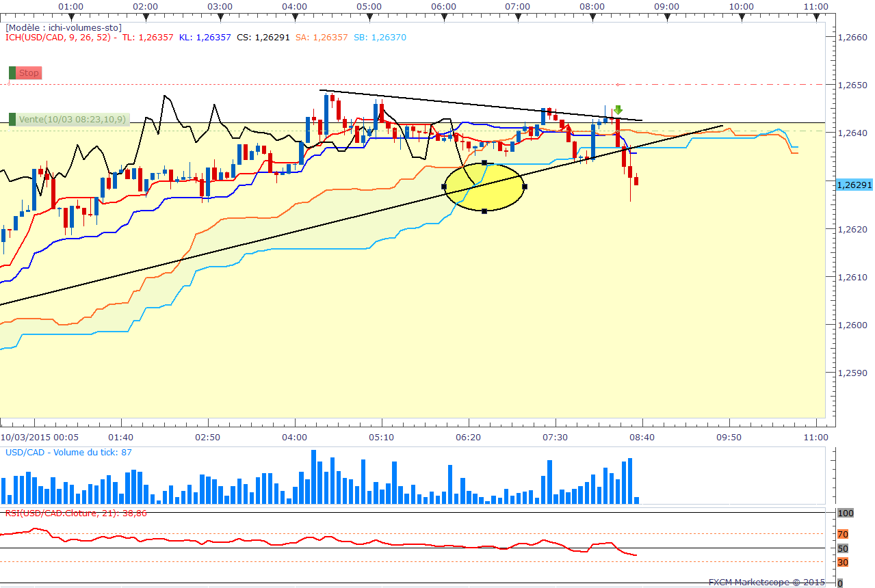Click the 1,2610 price axis label
The image size is (875, 588).
coord(852,278)
